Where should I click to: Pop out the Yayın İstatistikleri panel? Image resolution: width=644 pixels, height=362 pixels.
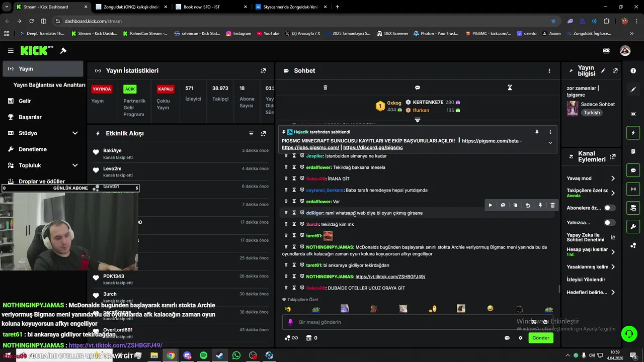263,71
